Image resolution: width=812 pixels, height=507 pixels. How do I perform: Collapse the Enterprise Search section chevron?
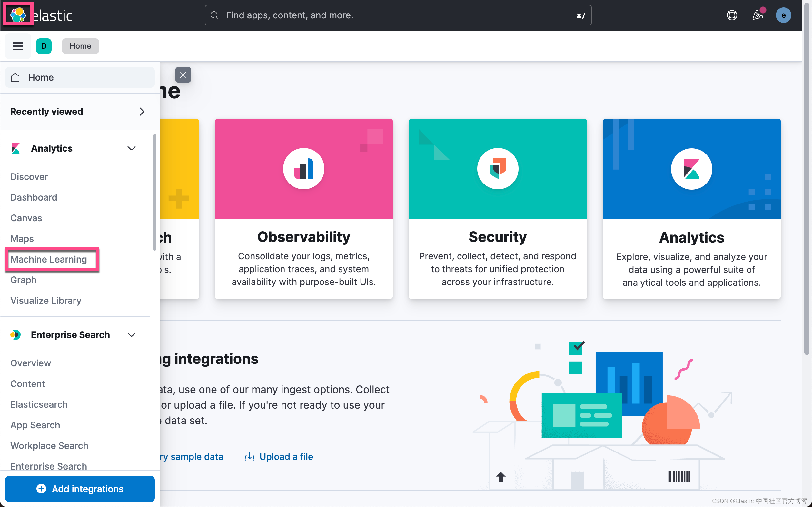tap(132, 335)
